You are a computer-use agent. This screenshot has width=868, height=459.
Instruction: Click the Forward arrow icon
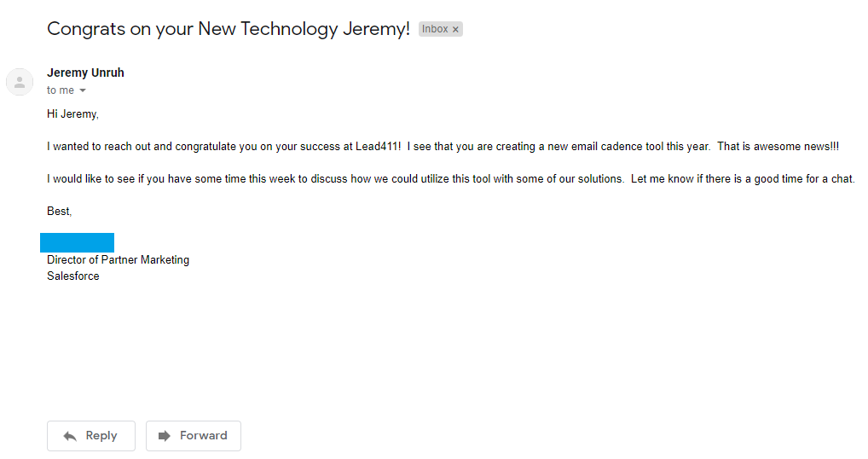tap(165, 436)
